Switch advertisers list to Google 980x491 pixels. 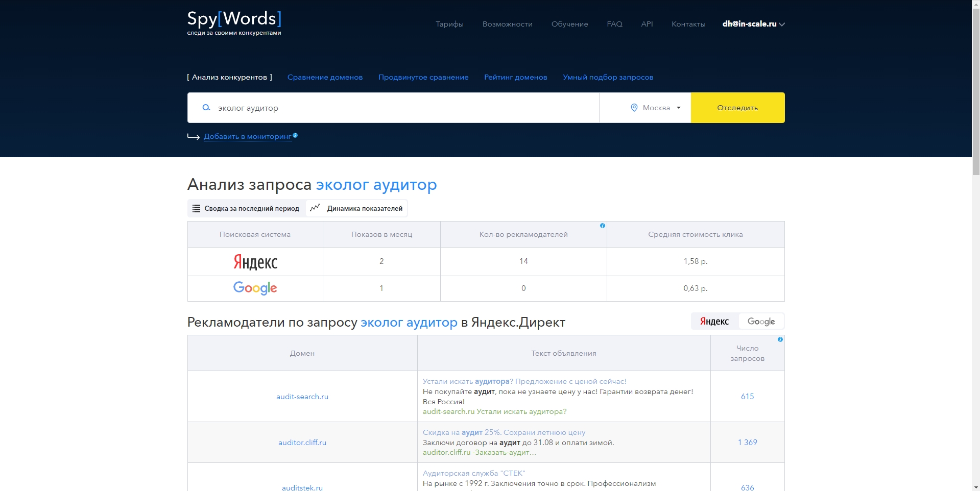click(x=761, y=321)
